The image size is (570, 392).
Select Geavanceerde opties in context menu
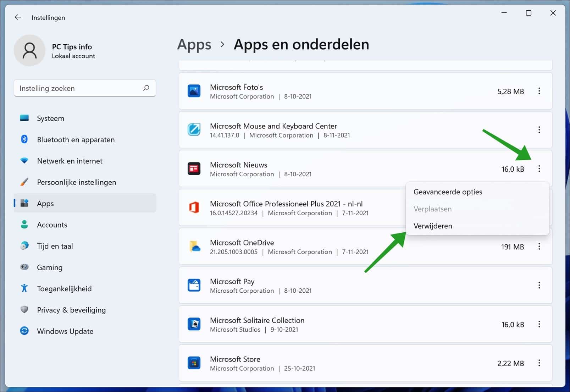click(477, 192)
